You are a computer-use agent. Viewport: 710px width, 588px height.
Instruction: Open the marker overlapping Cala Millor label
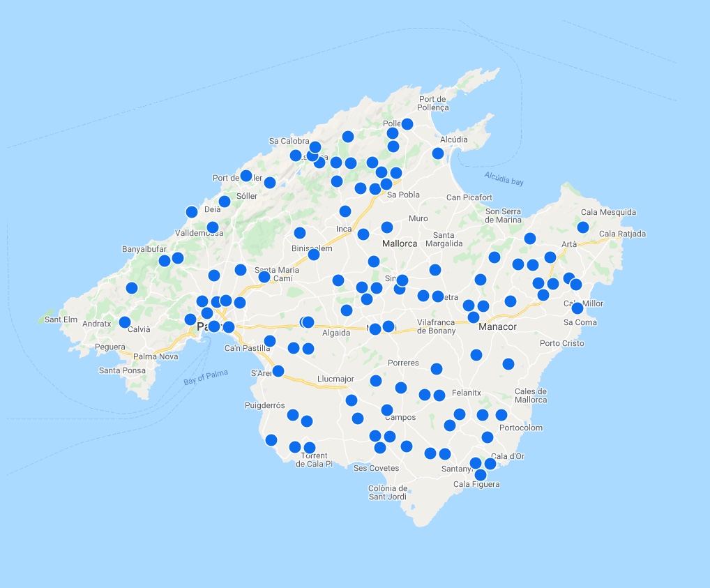[577, 308]
